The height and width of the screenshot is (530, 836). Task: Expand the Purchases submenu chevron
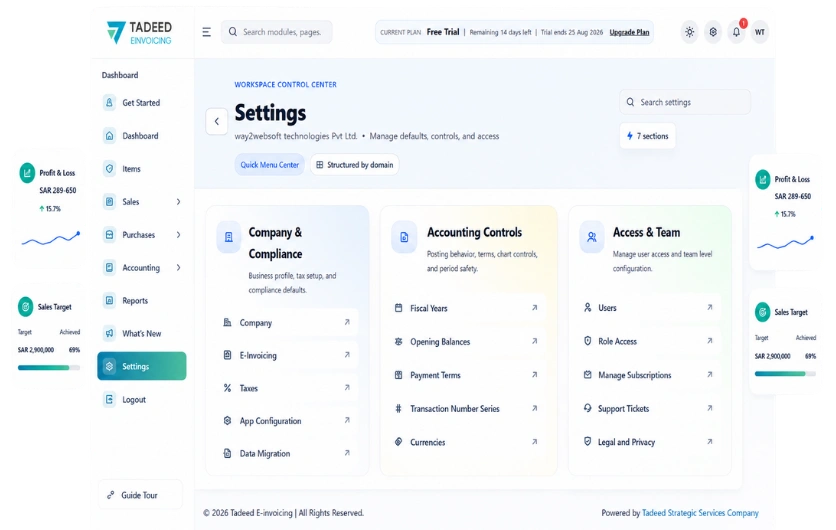click(179, 235)
